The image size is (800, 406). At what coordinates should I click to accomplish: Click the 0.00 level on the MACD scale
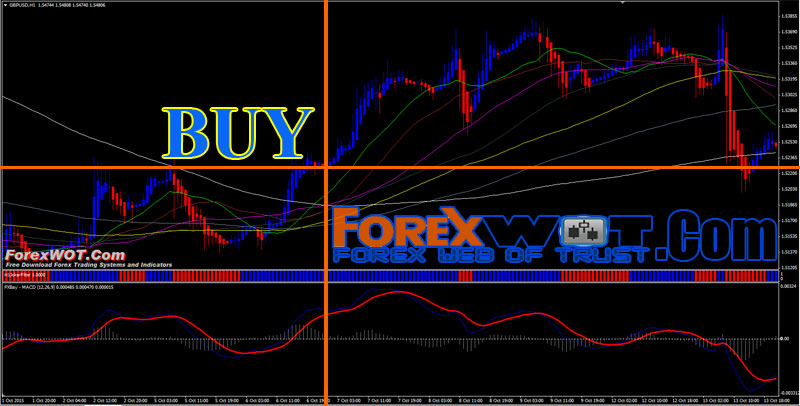click(785, 338)
